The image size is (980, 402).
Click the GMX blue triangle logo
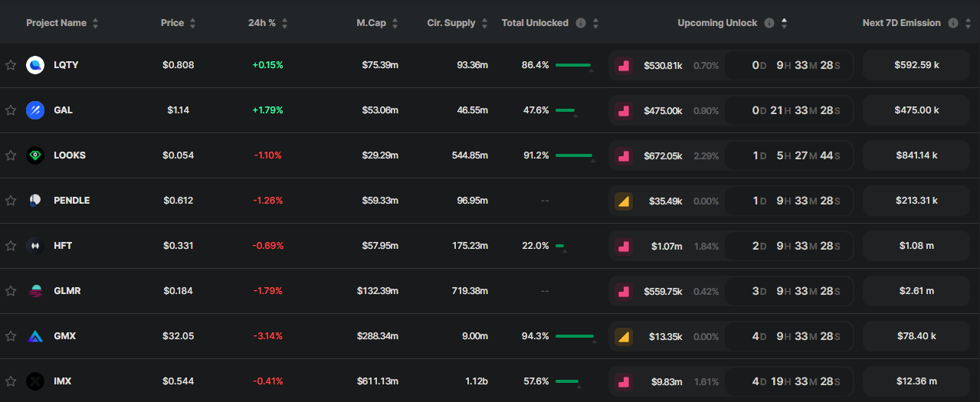35,336
